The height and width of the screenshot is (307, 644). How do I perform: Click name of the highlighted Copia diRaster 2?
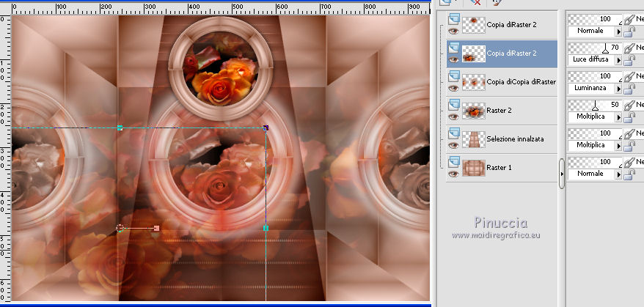pyautogui.click(x=511, y=53)
